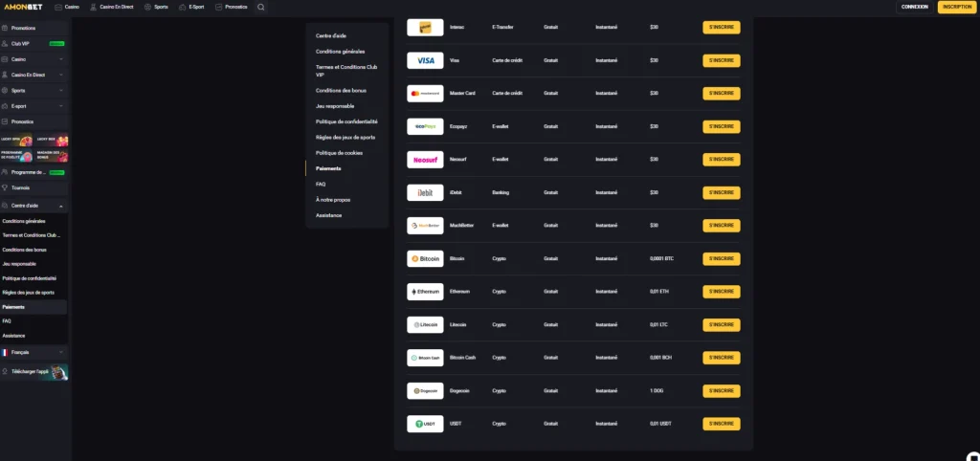Viewport: 980px width, 461px height.
Task: Open E-Sport in top navigation
Action: coord(191,7)
